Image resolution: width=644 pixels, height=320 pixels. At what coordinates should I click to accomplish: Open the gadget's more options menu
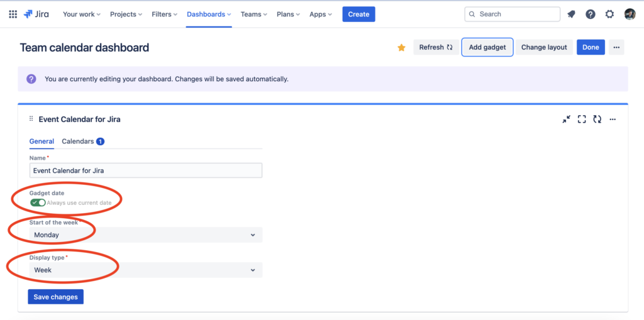(x=613, y=119)
